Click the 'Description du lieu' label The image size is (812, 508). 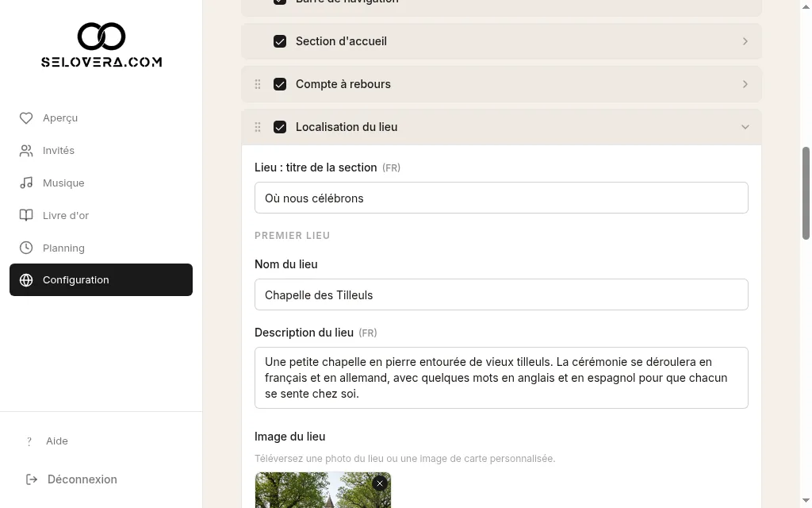tap(304, 333)
